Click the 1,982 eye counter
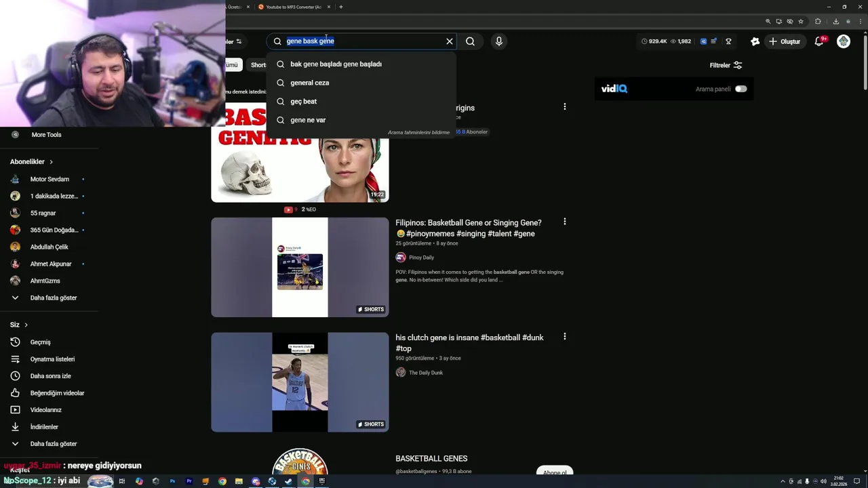 [681, 41]
